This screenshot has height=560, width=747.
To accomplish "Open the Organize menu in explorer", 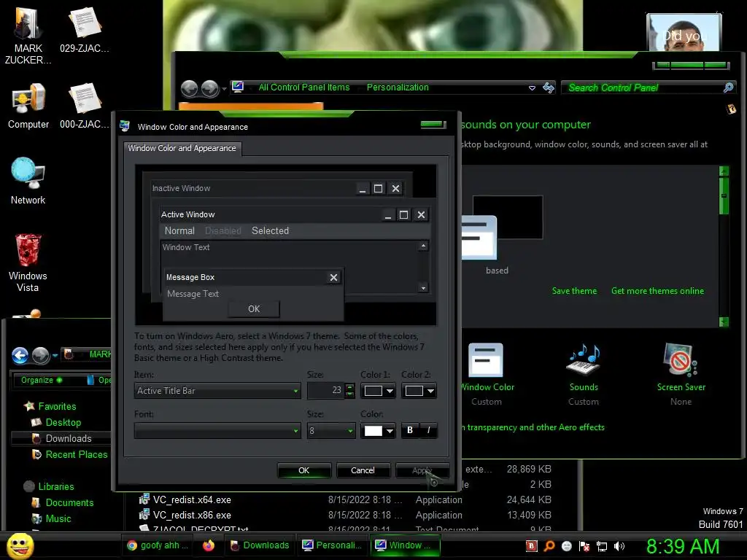I will (x=41, y=380).
